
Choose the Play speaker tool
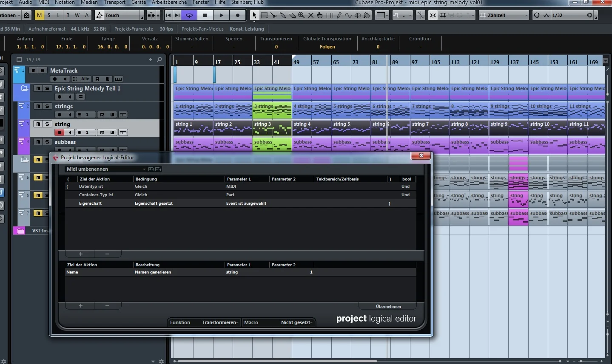358,15
